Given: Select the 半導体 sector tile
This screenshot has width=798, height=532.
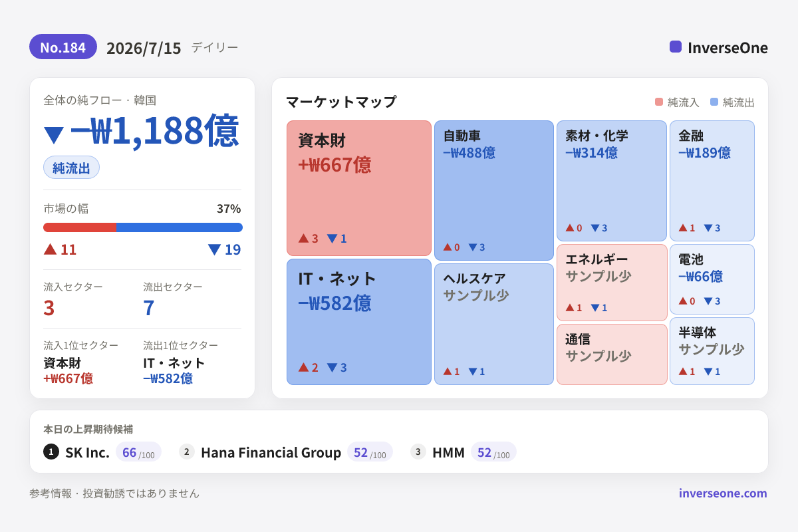Looking at the screenshot, I should click(712, 351).
